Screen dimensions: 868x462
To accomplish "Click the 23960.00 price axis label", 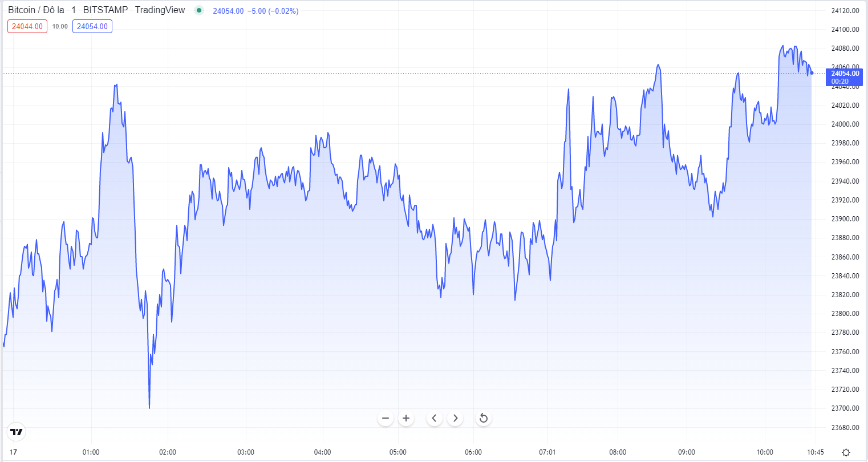I will (845, 162).
